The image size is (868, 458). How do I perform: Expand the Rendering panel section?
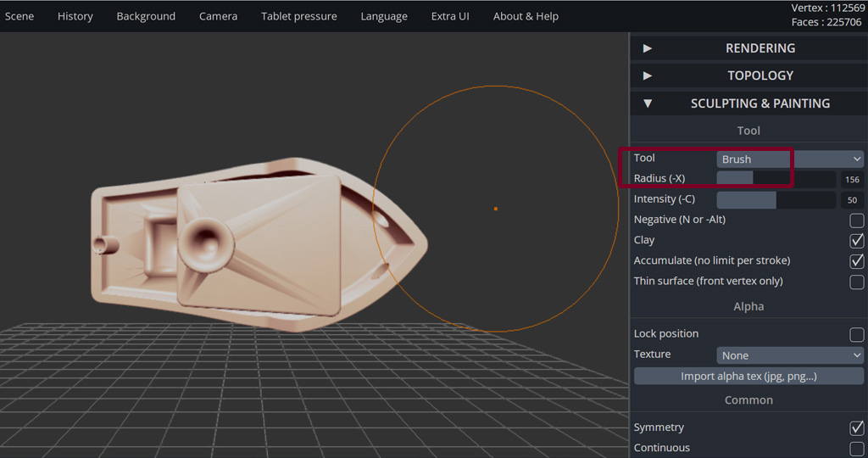(x=748, y=48)
